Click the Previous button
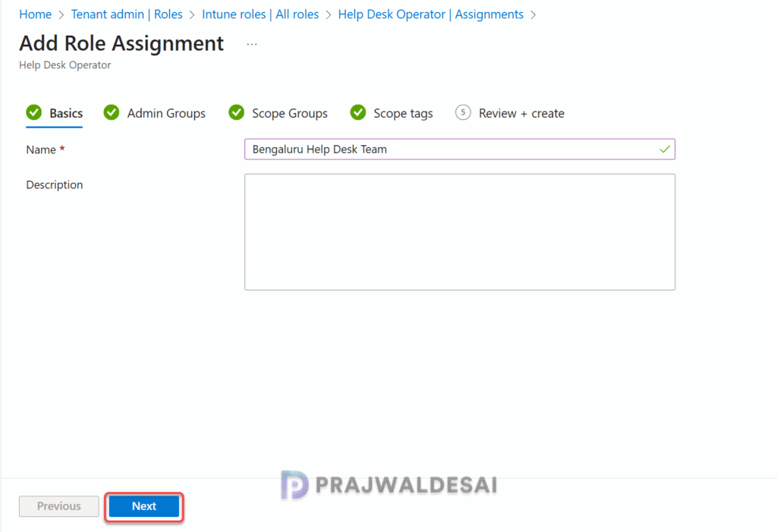Image resolution: width=777 pixels, height=532 pixels. tap(59, 506)
